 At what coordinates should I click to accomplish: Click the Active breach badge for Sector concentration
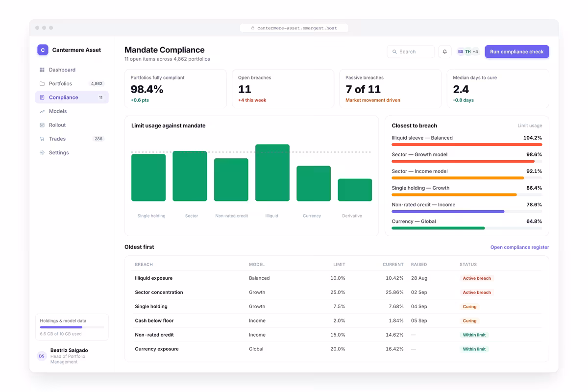(x=477, y=293)
